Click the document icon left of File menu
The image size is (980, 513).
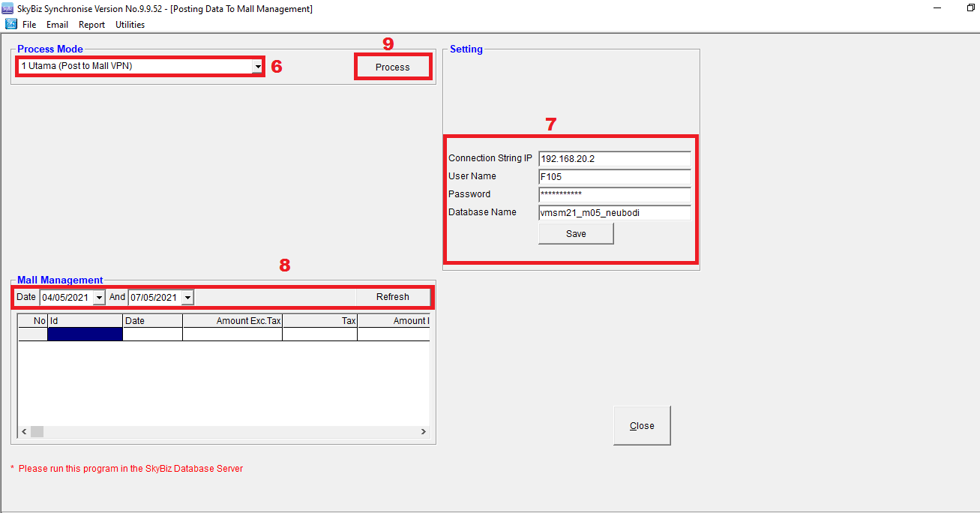11,24
